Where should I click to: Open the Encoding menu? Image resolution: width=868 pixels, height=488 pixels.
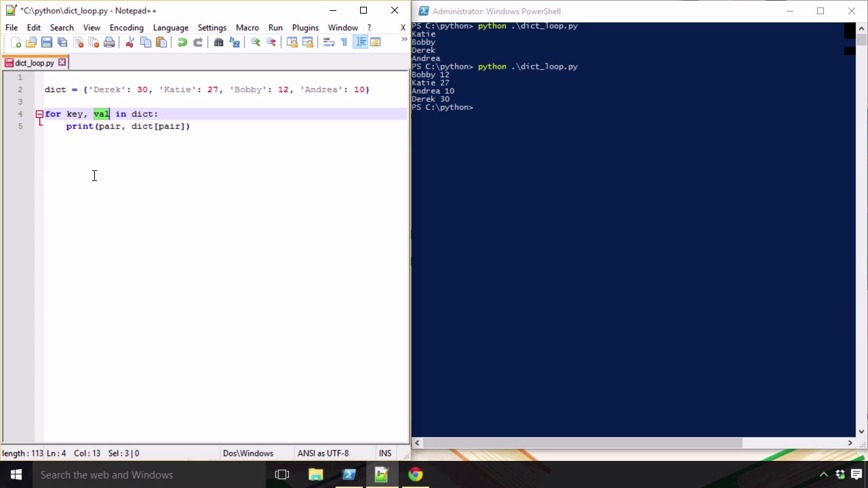click(127, 28)
